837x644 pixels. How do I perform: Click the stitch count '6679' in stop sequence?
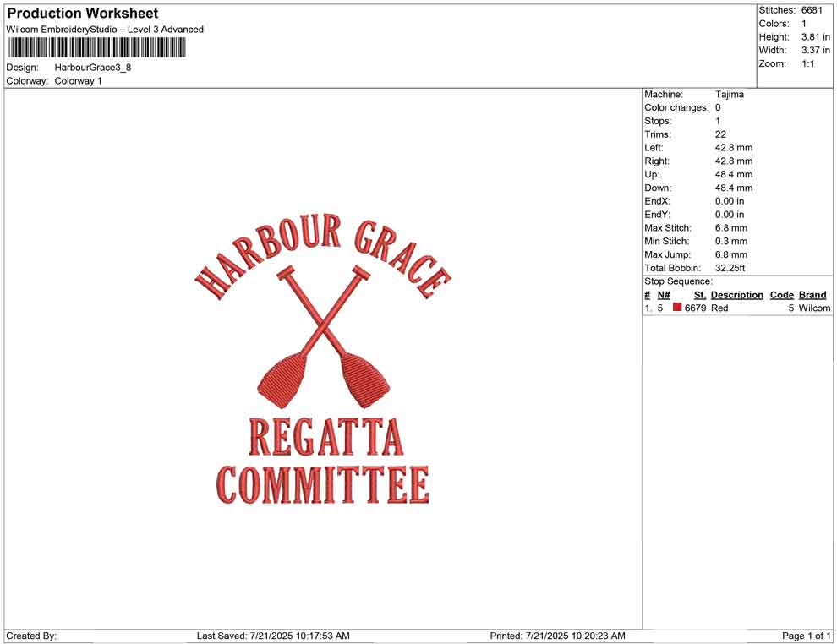click(695, 308)
